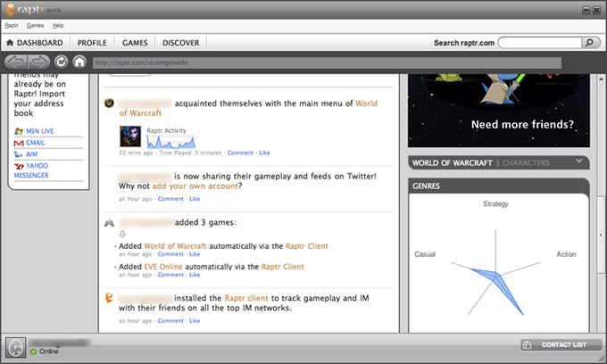
Task: Open the Help menu
Action: tap(58, 26)
